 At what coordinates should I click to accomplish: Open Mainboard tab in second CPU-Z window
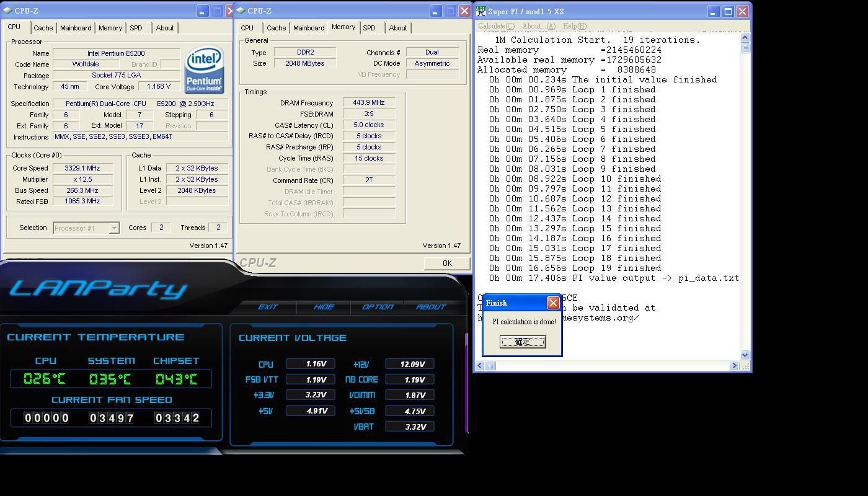(309, 28)
